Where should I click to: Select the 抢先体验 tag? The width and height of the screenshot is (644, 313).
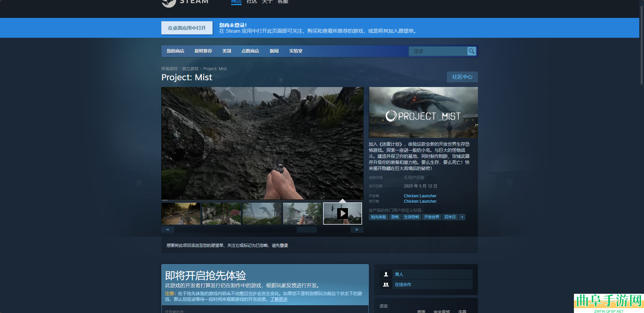click(x=379, y=217)
